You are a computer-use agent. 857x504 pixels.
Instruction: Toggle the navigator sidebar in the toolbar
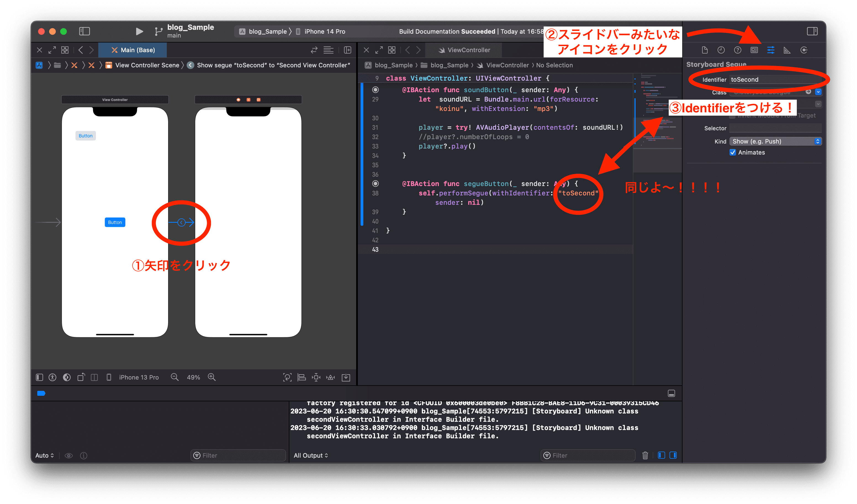(x=84, y=31)
